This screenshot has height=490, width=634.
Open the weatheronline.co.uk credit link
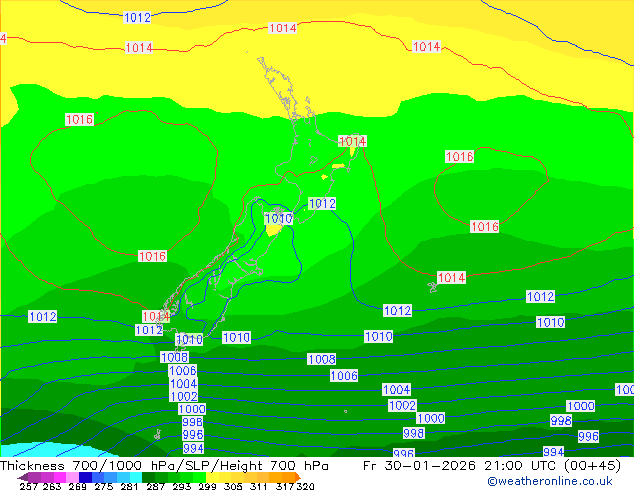click(550, 481)
